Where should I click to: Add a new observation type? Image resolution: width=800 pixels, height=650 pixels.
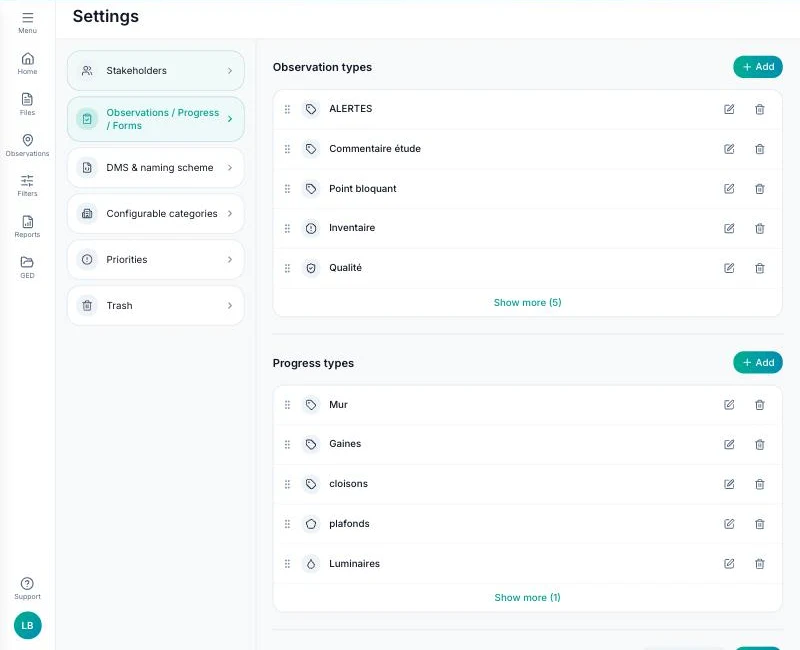758,67
